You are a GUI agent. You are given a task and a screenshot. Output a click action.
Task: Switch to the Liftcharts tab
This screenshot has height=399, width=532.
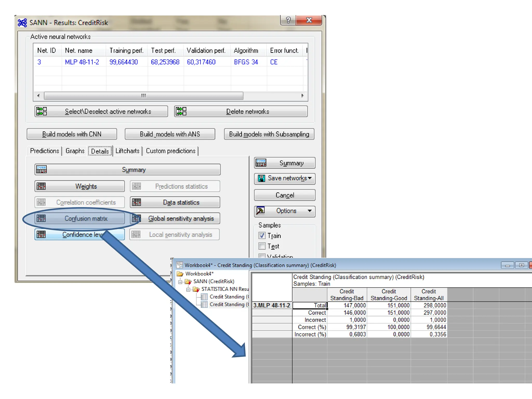pyautogui.click(x=127, y=151)
